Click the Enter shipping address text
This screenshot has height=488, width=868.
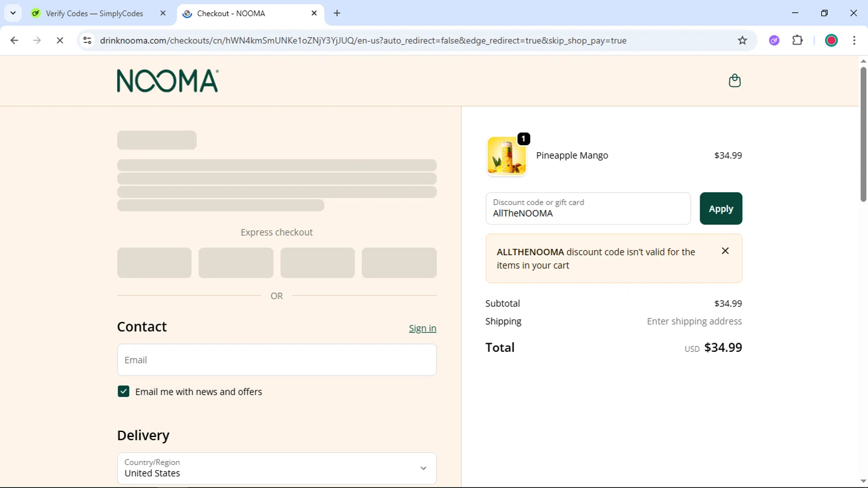[x=694, y=321]
